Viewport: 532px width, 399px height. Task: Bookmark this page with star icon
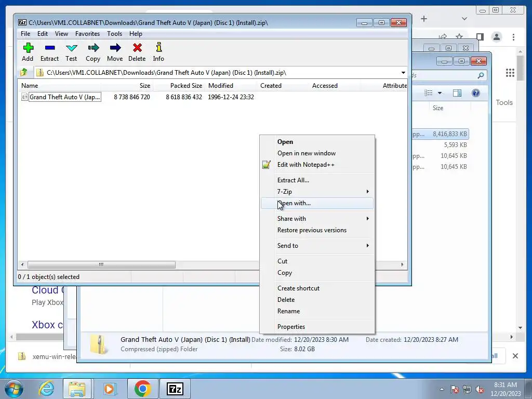(x=459, y=37)
